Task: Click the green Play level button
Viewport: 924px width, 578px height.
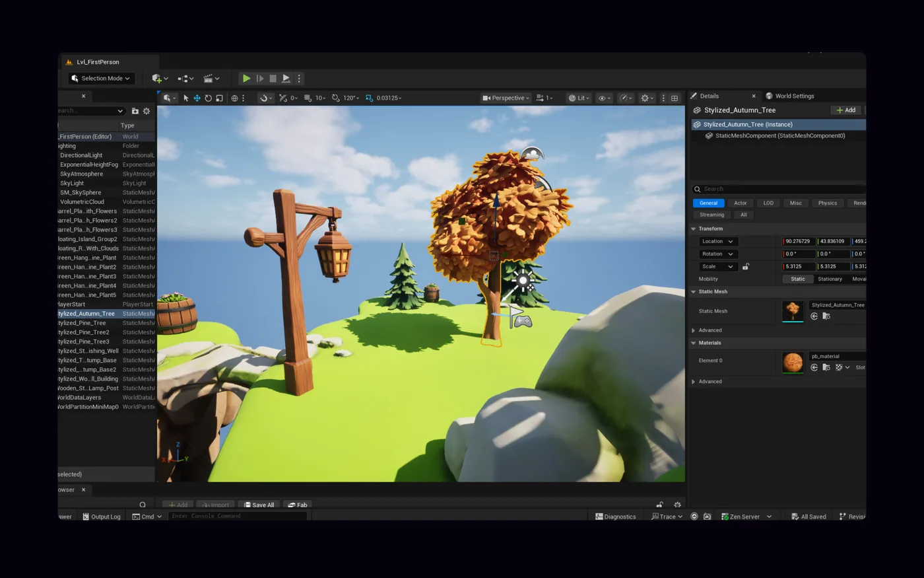Action: pos(246,79)
